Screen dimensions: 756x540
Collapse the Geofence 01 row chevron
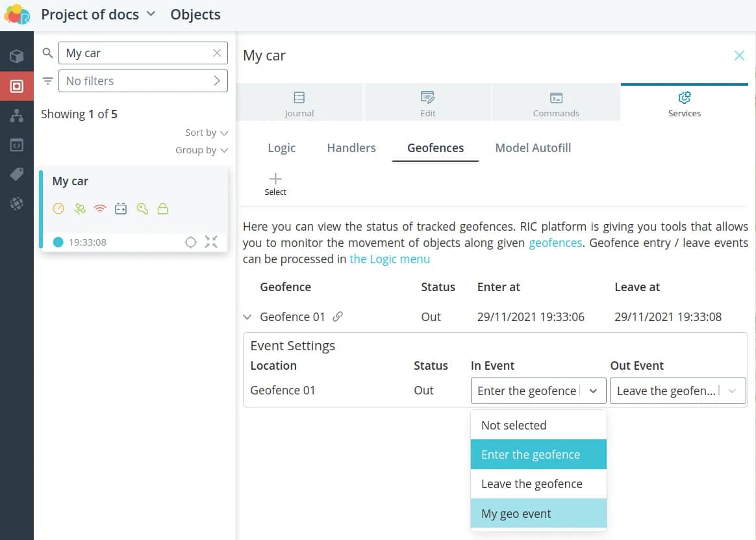(x=247, y=317)
